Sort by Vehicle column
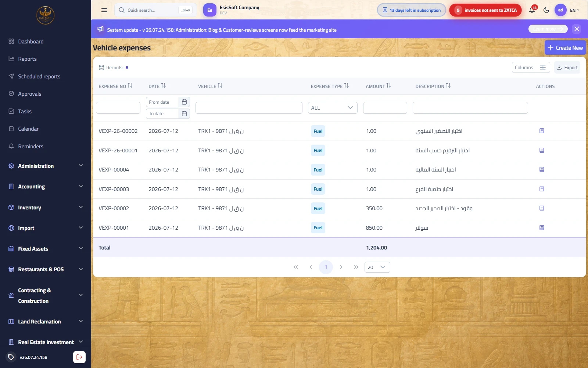 pos(220,86)
